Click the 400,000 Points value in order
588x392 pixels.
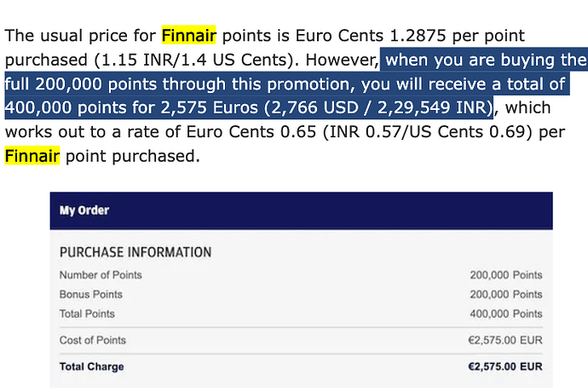506,314
